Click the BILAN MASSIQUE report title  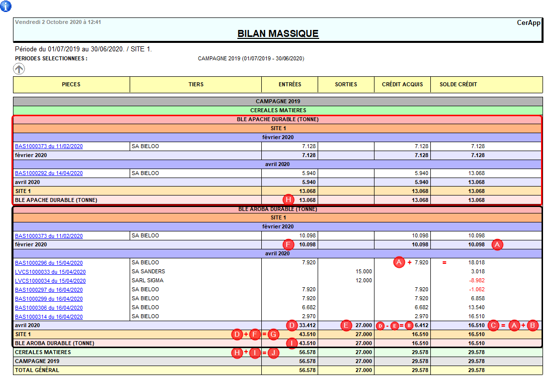point(278,33)
